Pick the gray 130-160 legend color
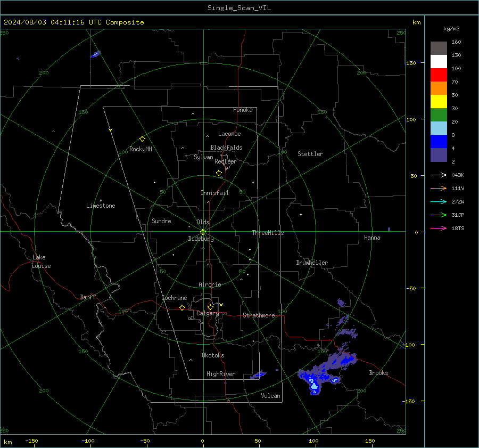Image resolution: width=479 pixels, height=448 pixels. click(439, 48)
